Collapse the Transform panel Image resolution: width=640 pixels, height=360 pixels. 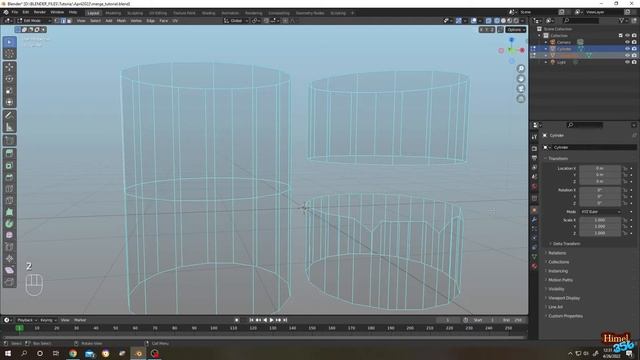558,158
